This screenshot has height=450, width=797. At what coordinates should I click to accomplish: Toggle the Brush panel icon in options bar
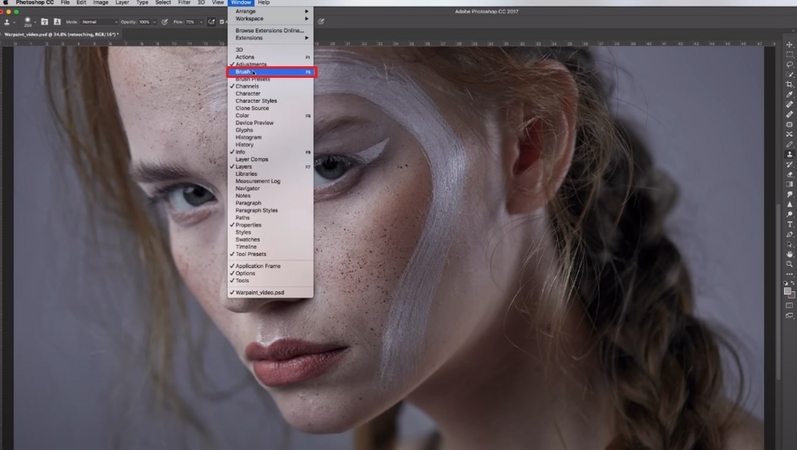[44, 22]
